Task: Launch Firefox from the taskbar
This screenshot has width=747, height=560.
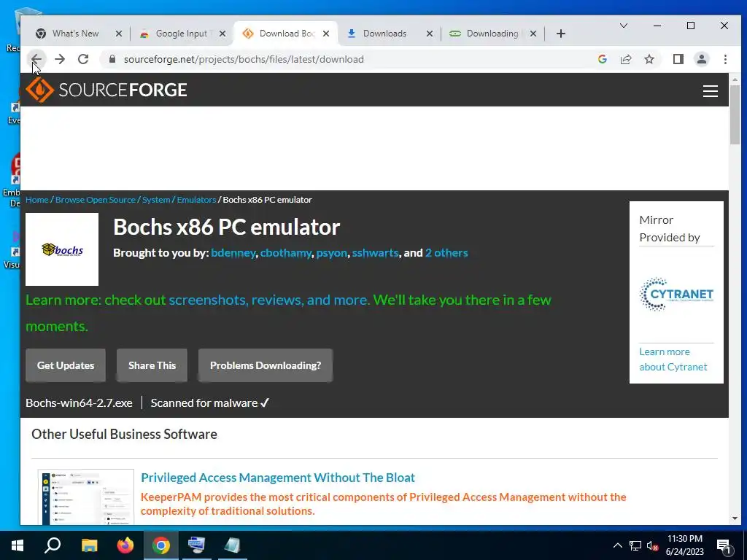Action: [x=125, y=545]
